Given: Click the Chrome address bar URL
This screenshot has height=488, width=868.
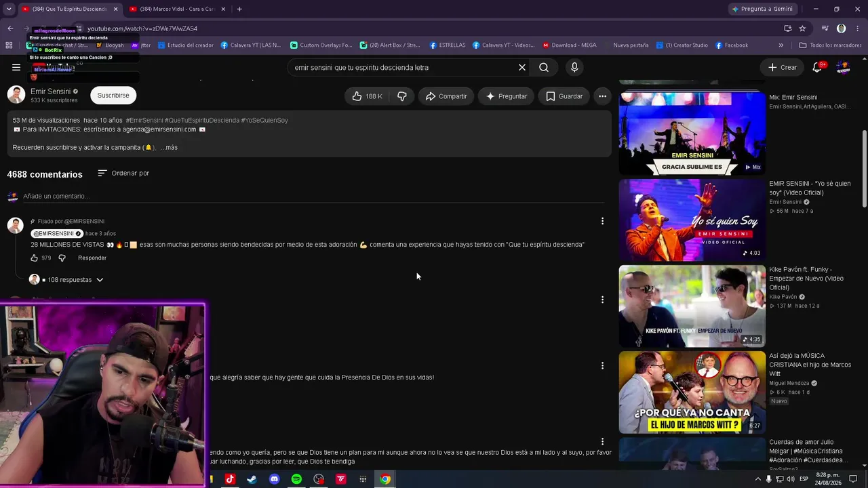Looking at the screenshot, I should click(x=142, y=28).
